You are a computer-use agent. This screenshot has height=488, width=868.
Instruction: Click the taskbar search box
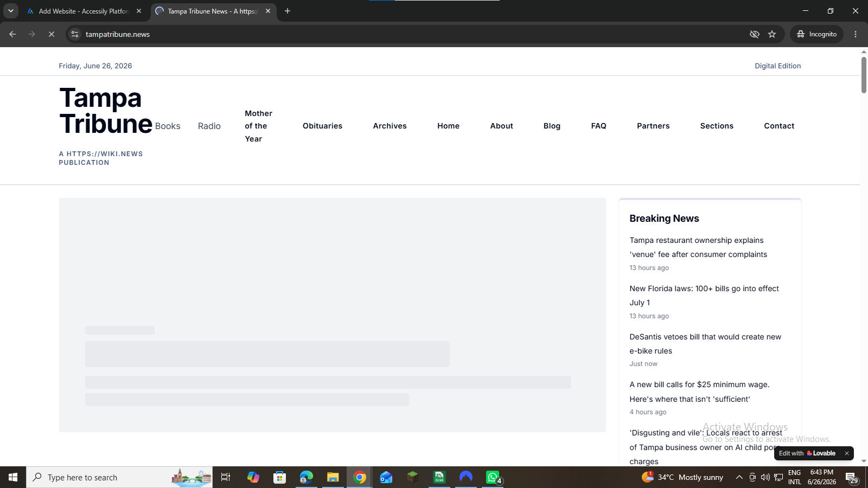click(x=119, y=477)
